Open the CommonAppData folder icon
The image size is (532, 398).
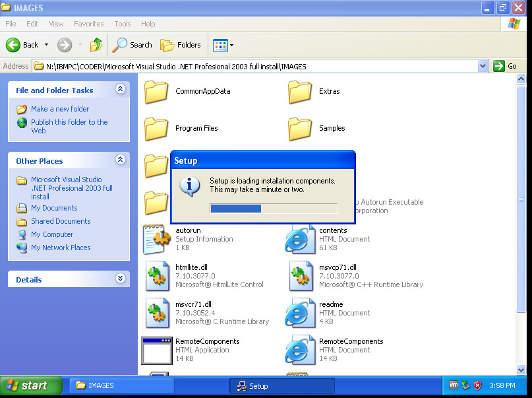[x=156, y=92]
